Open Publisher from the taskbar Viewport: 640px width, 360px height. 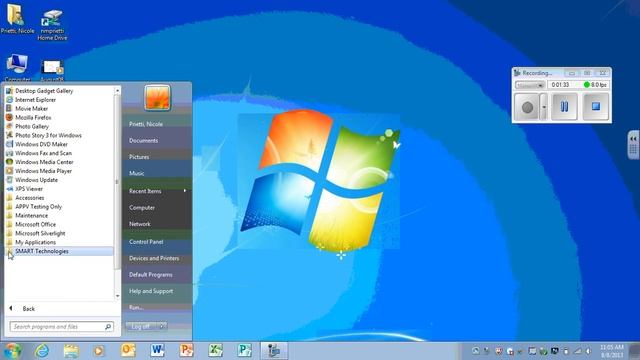tap(244, 351)
